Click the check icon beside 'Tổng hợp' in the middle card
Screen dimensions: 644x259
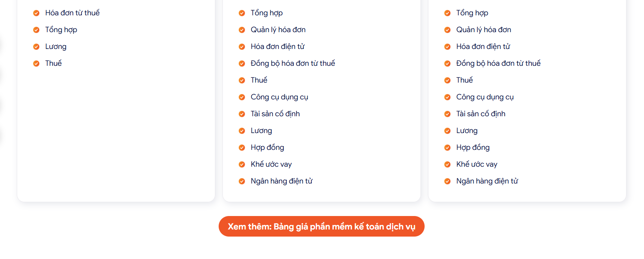point(242,13)
